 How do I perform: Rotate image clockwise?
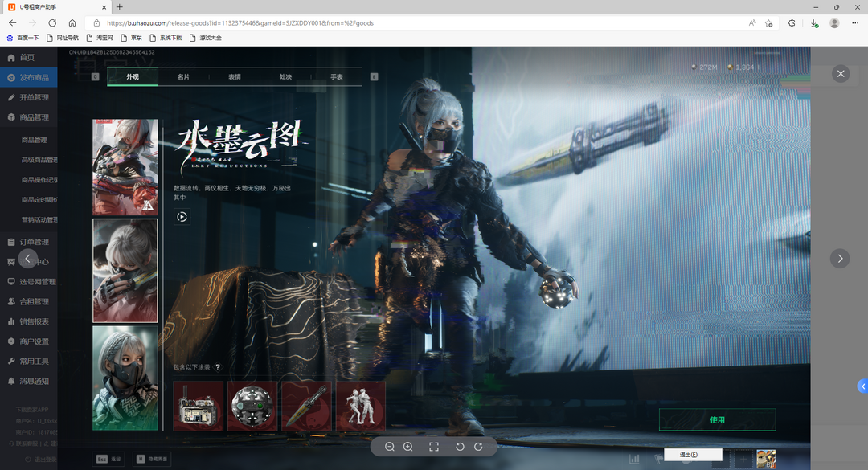click(478, 447)
